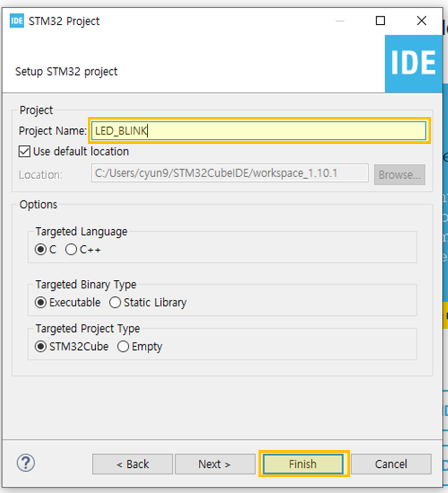Maximize the STM32 Project dialog
This screenshot has height=493, width=448.
tap(380, 21)
